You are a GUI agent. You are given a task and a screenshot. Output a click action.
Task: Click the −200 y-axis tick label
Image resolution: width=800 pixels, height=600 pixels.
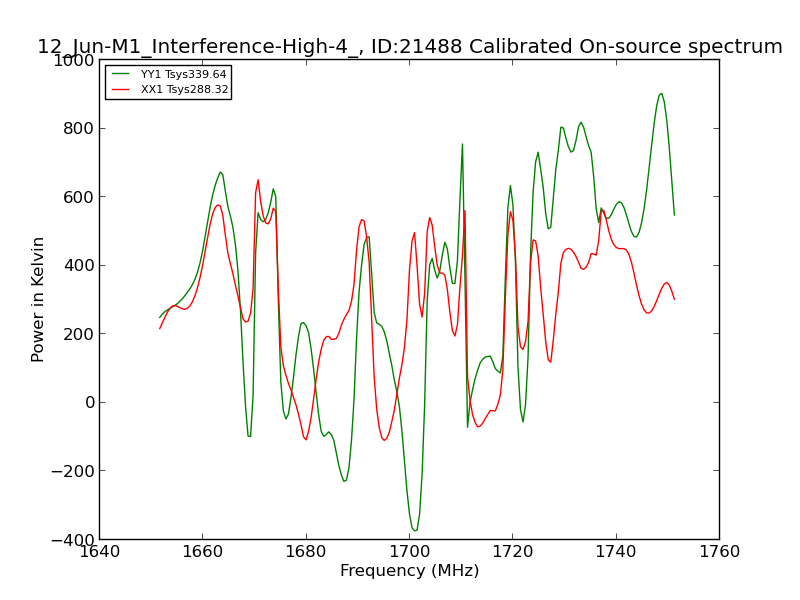pyautogui.click(x=73, y=471)
